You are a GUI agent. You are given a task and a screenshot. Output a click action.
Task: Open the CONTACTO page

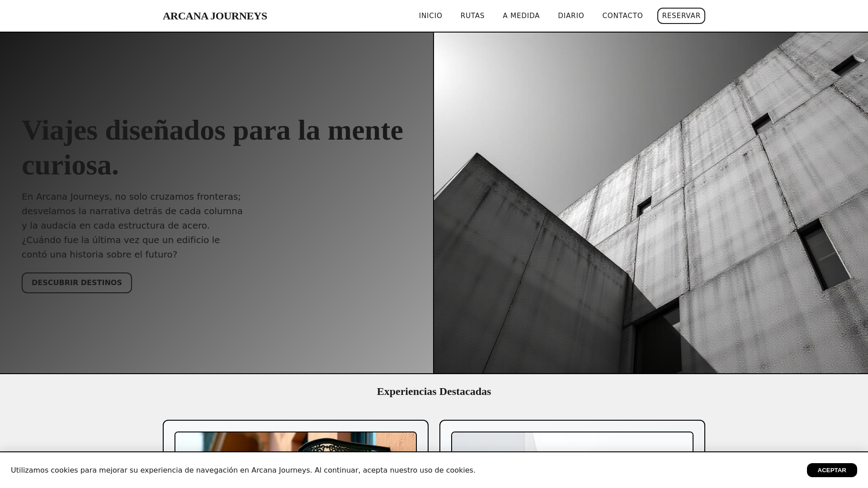point(623,16)
